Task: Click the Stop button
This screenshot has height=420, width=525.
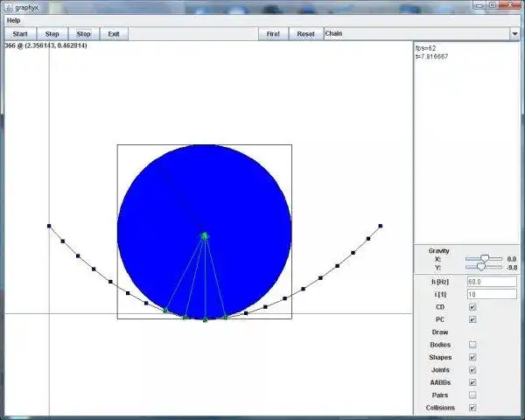Action: pyautogui.click(x=84, y=34)
